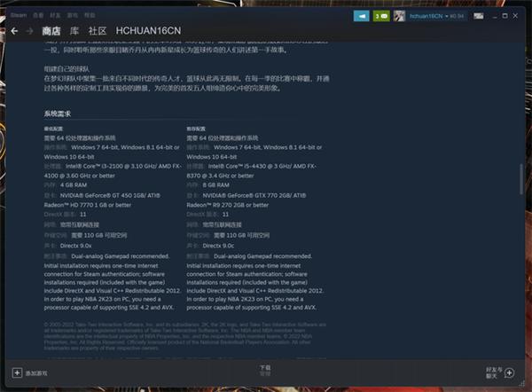Click the Radeon HD 7770 text
This screenshot has width=532, height=392.
(88, 205)
